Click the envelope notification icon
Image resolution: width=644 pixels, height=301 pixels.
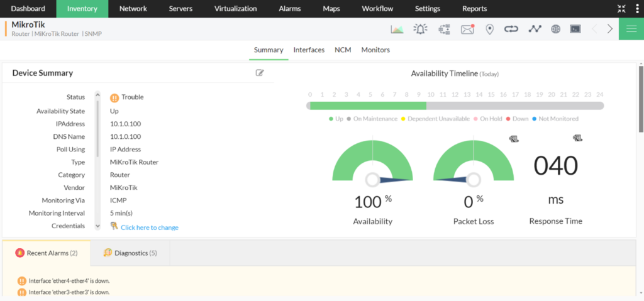[467, 29]
